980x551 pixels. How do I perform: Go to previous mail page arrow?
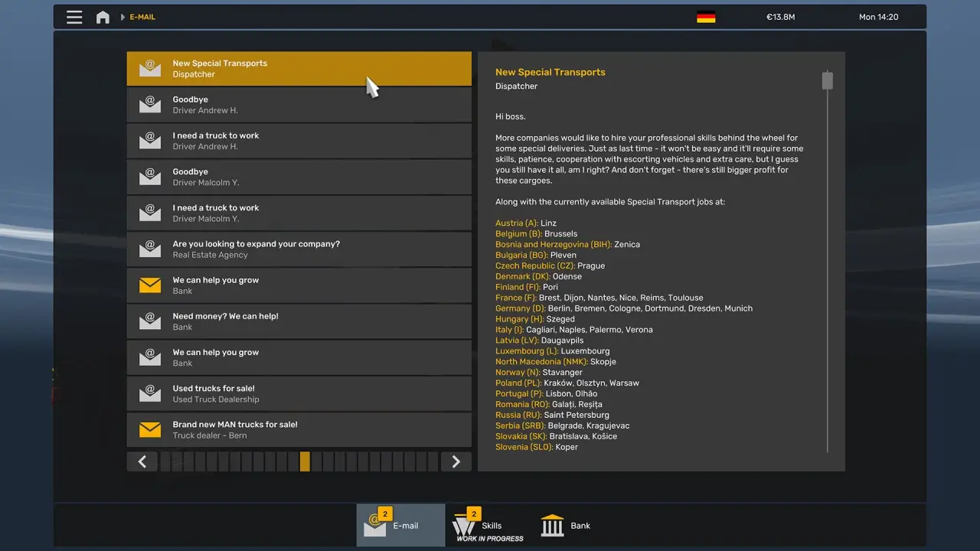point(142,461)
